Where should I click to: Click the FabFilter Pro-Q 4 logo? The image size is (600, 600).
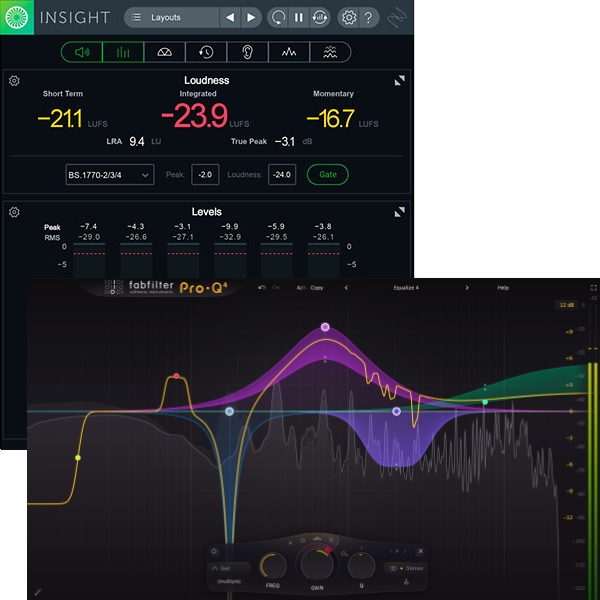click(x=166, y=287)
